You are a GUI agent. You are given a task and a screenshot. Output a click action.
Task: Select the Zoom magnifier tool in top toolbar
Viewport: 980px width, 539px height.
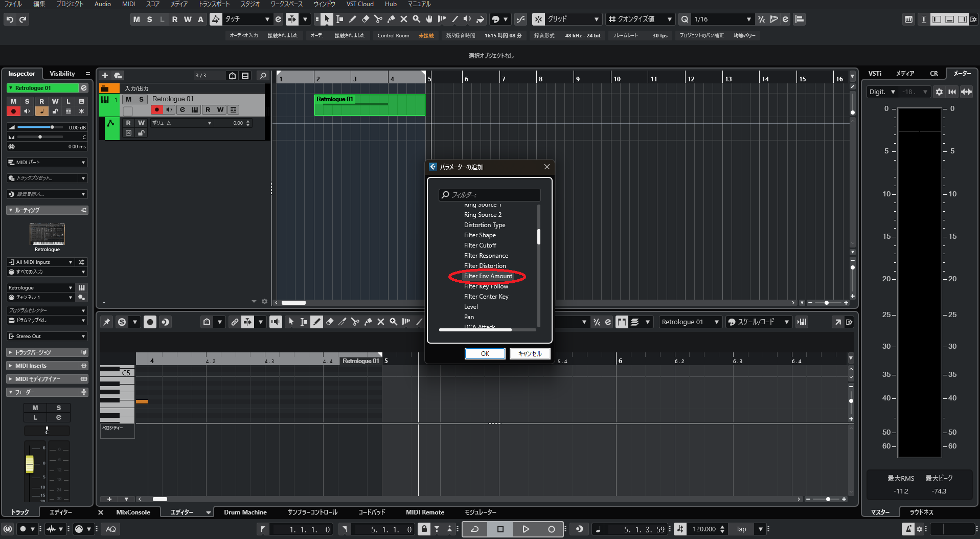[x=416, y=19]
